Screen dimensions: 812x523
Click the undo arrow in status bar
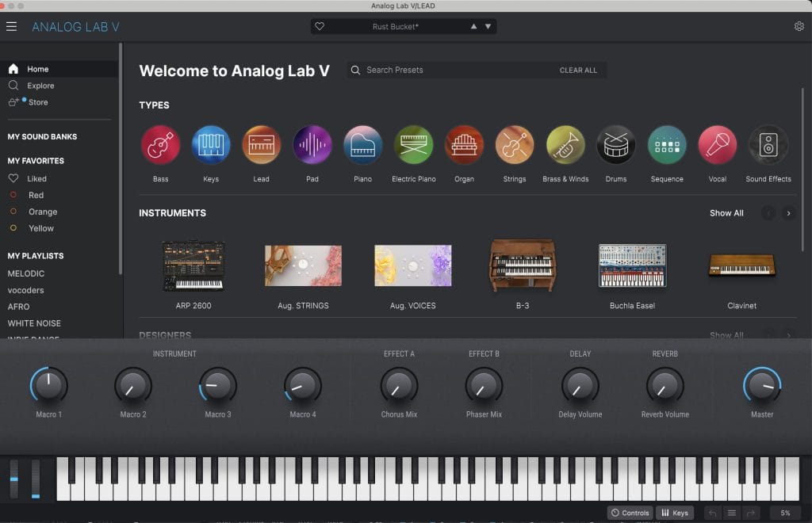coord(713,513)
